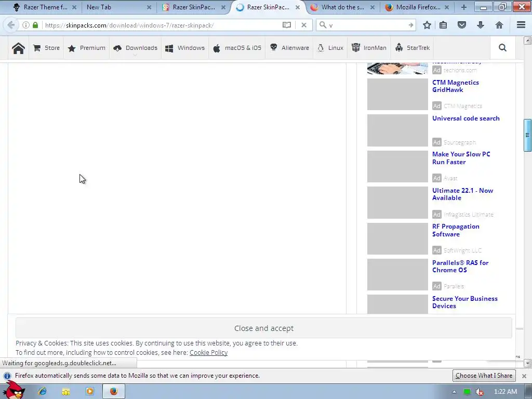Open the Firefox hamburger menu
The image size is (532, 399).
(521, 25)
